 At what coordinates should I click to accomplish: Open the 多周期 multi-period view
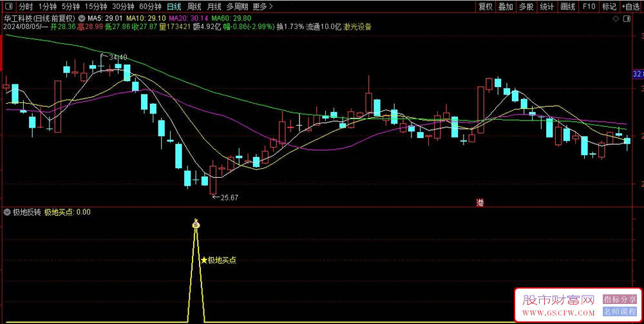pyautogui.click(x=237, y=6)
